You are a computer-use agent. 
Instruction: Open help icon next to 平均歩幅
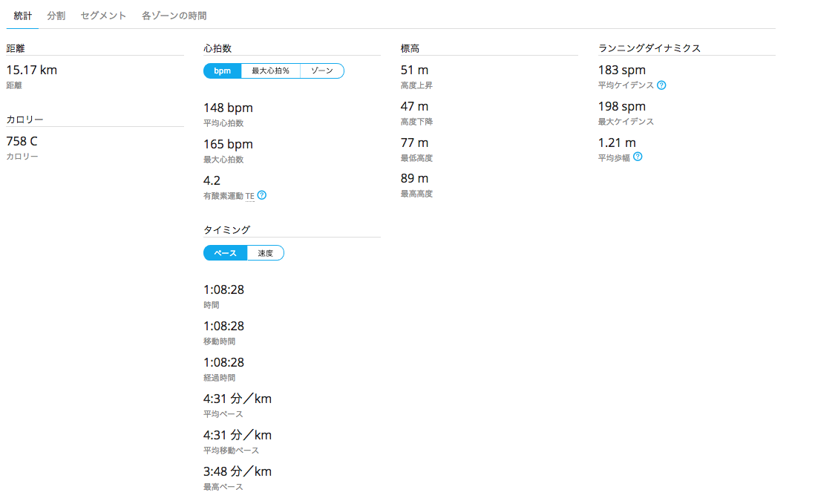638,157
